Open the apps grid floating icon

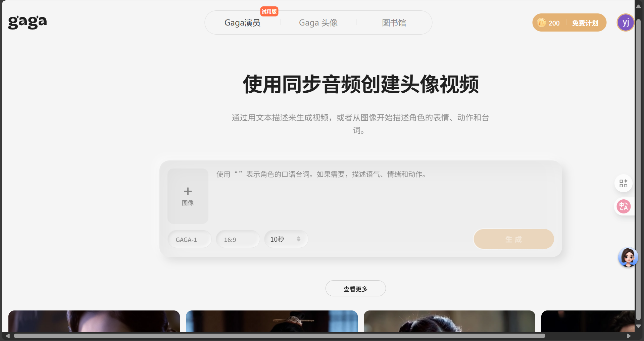(x=623, y=183)
